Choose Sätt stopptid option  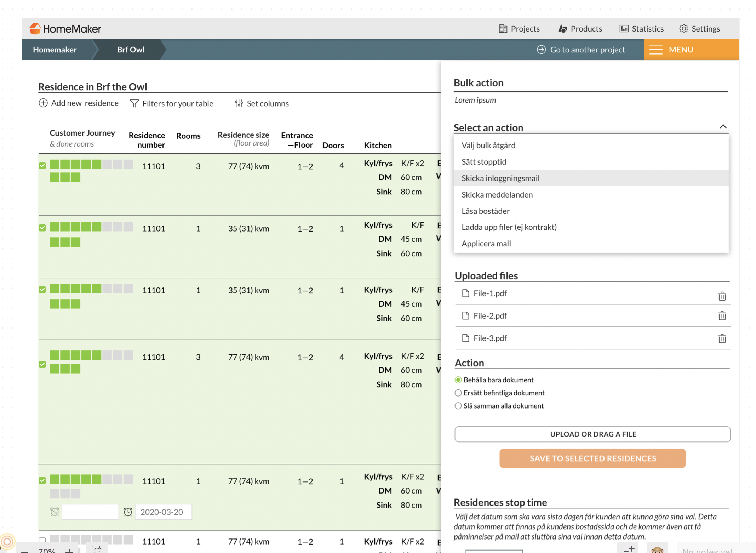point(591,161)
